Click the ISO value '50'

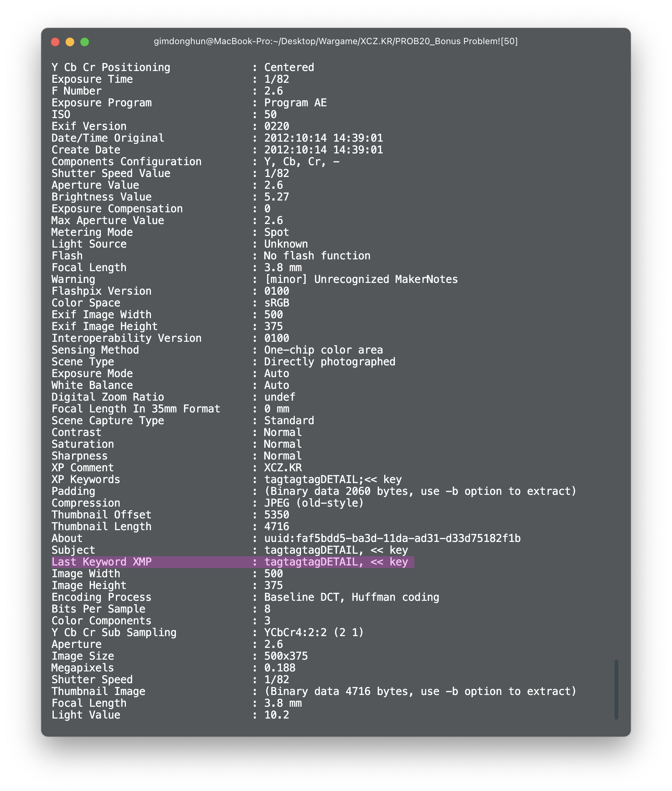[270, 115]
